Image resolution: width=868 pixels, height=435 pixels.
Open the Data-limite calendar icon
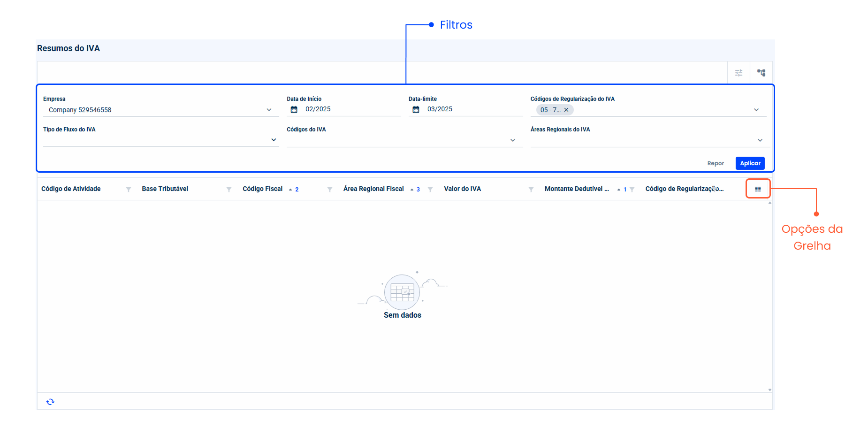416,109
